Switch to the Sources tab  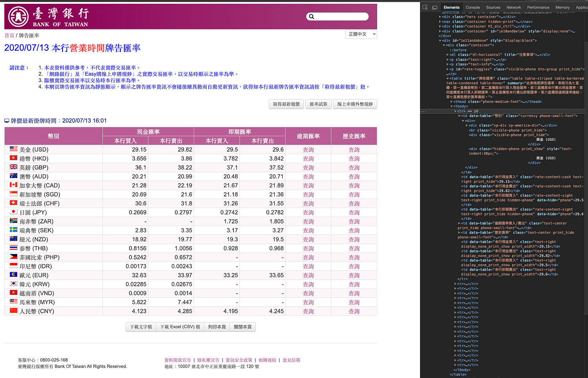tap(493, 7)
